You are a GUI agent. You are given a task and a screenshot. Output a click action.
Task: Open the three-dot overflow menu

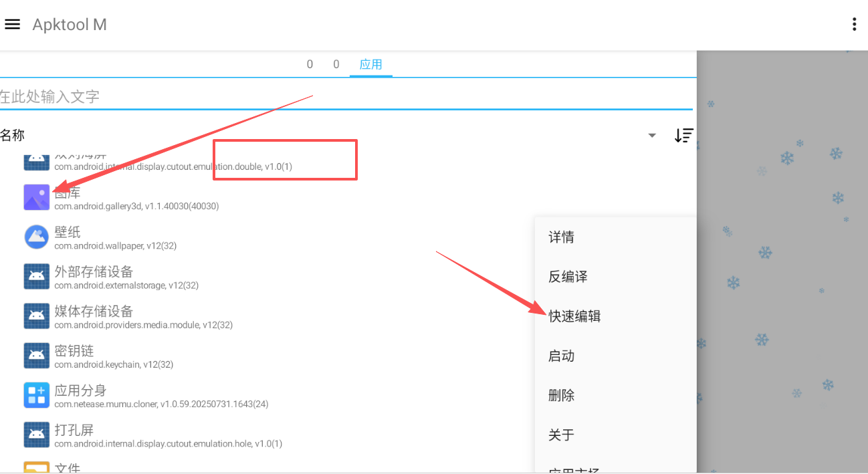tap(854, 25)
